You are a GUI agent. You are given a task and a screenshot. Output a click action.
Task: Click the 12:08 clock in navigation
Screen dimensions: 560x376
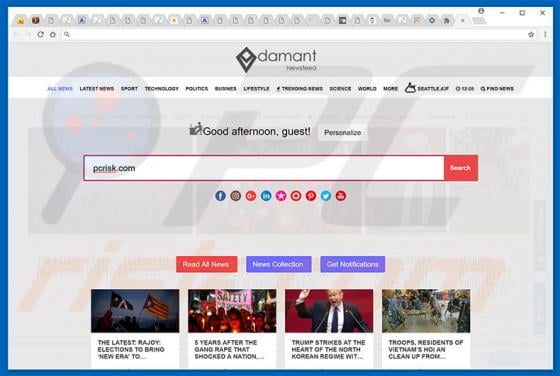point(465,89)
